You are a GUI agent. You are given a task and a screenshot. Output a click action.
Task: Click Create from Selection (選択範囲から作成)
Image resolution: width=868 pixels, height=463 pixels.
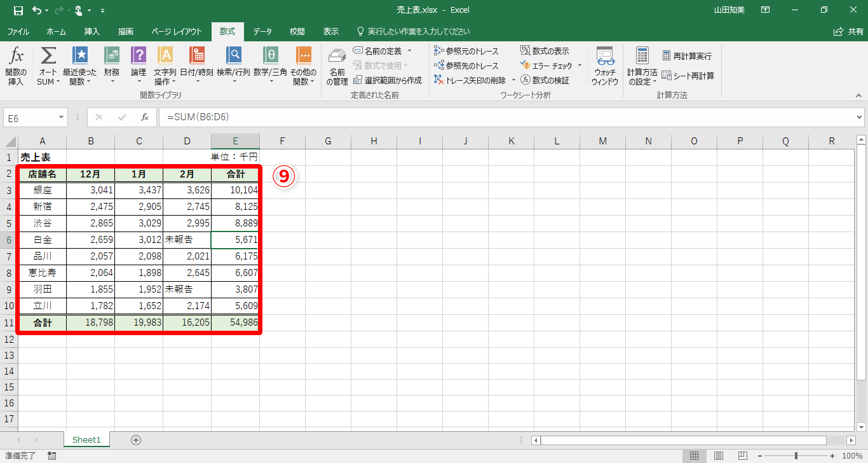click(388, 80)
